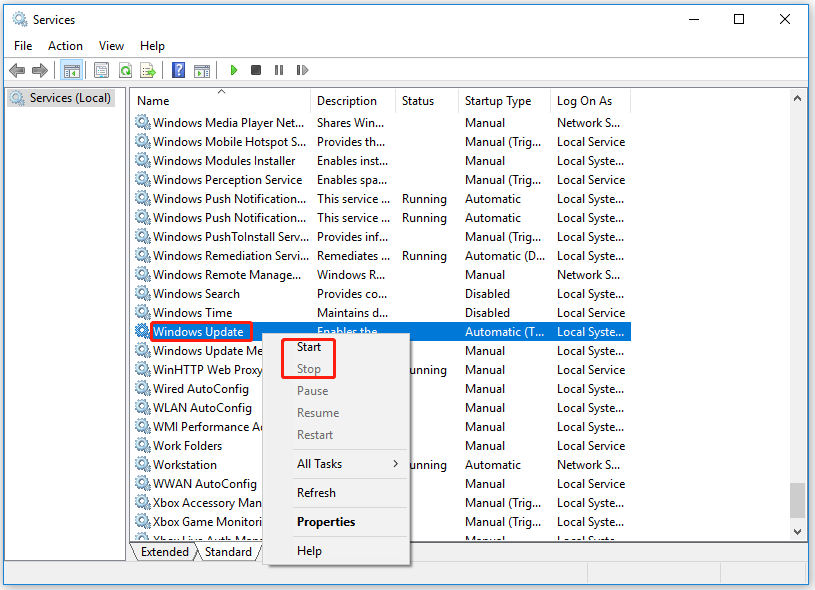Click gear icon of Windows Media Player Net...

point(143,122)
